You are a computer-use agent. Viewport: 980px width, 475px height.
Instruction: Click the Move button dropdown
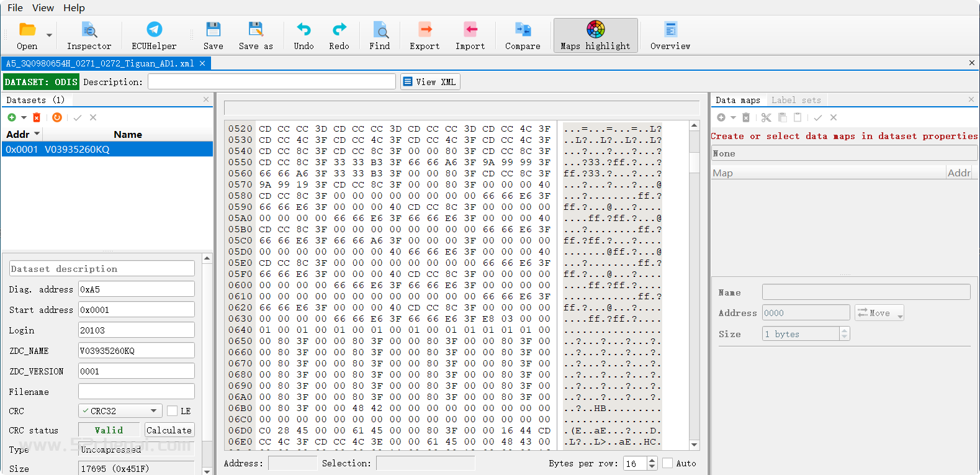tap(879, 313)
